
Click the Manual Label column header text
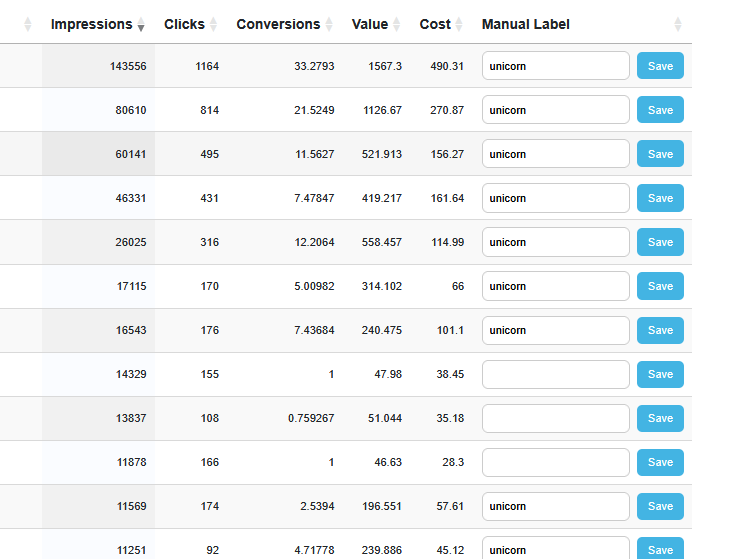point(525,24)
